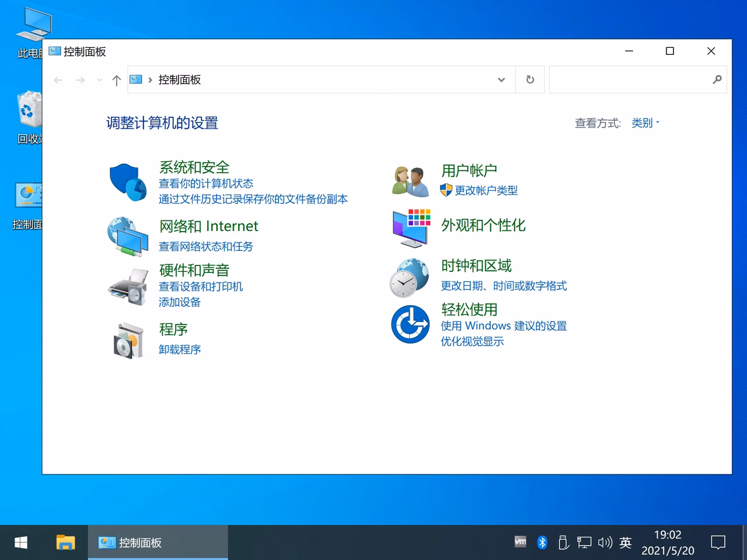747x560 pixels.
Task: Click the UAC shield beside 更改帐户类型
Action: coord(446,190)
